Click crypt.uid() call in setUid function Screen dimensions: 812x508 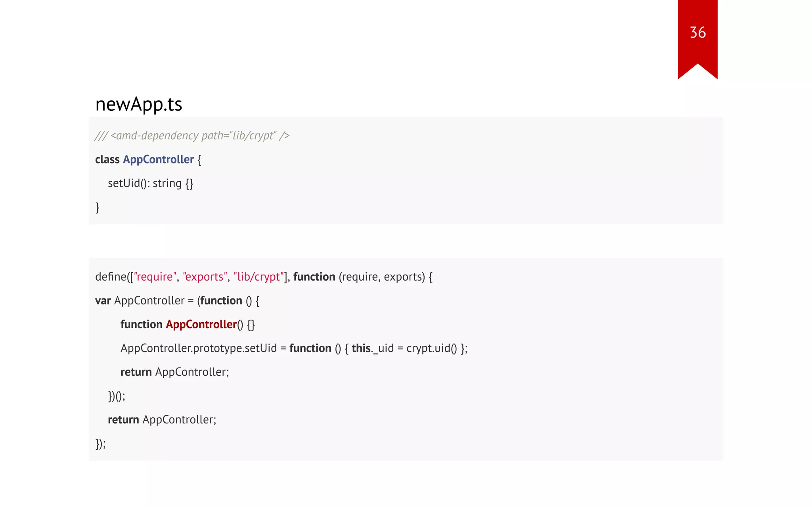431,348
